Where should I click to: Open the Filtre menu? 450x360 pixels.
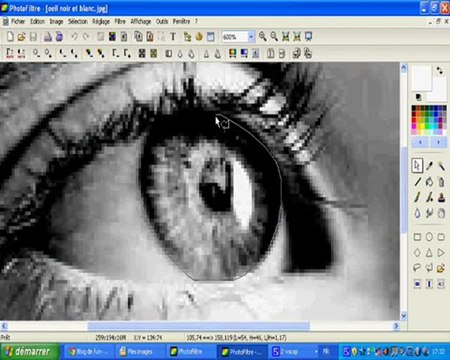(120, 21)
